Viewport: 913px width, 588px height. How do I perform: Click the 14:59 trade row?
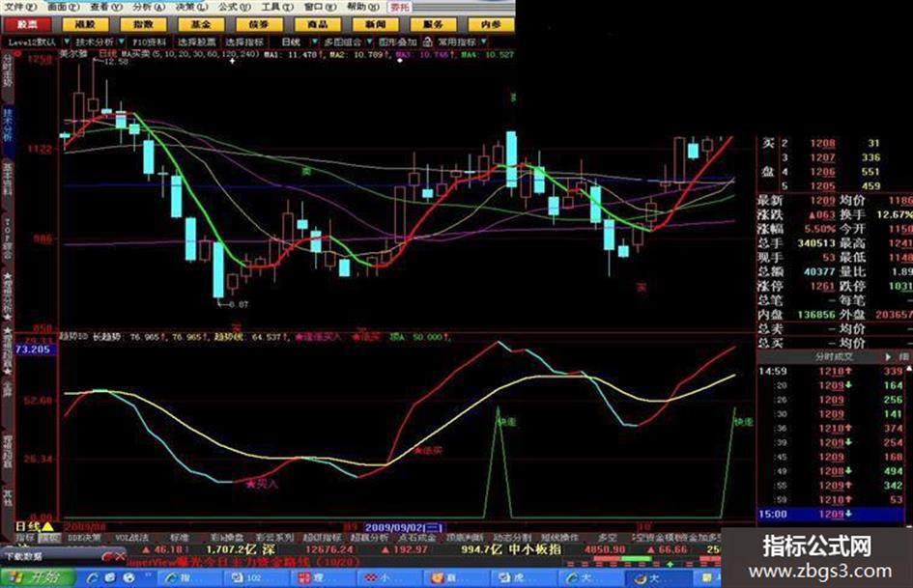point(832,371)
